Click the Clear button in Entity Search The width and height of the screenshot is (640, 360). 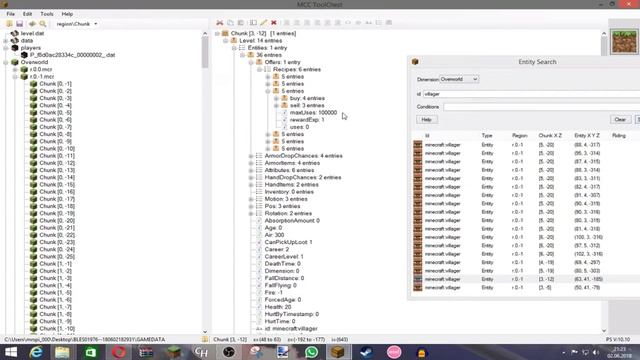point(620,120)
